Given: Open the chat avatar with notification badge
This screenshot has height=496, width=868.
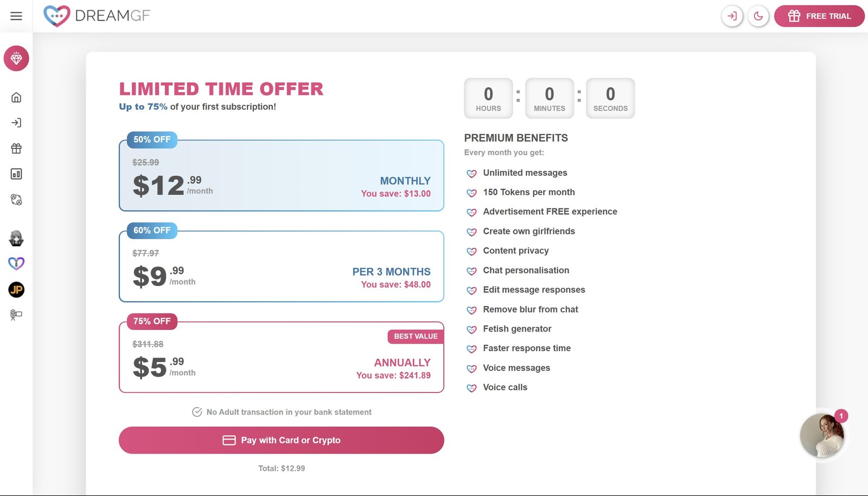Looking at the screenshot, I should pyautogui.click(x=822, y=435).
